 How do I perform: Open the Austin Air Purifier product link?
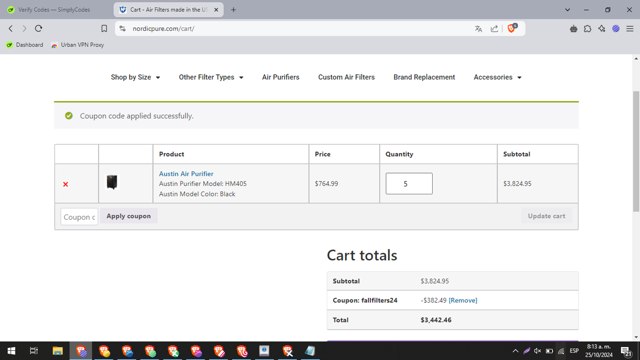[186, 173]
